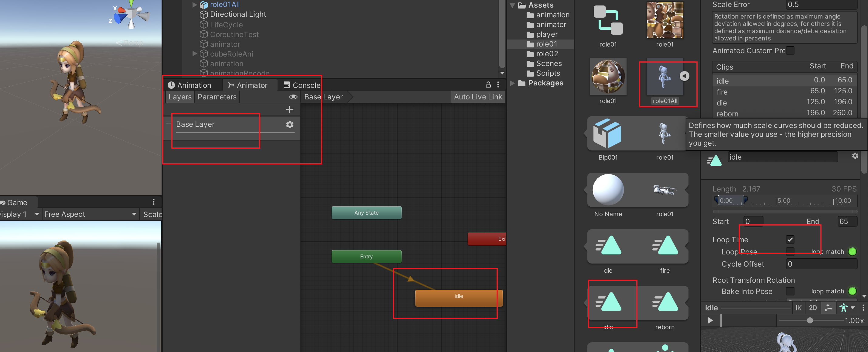Expand role01All in the hierarchy

point(194,5)
